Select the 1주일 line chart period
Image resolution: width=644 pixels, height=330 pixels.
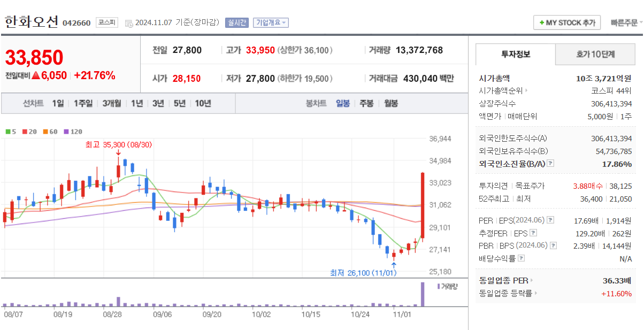tap(83, 103)
